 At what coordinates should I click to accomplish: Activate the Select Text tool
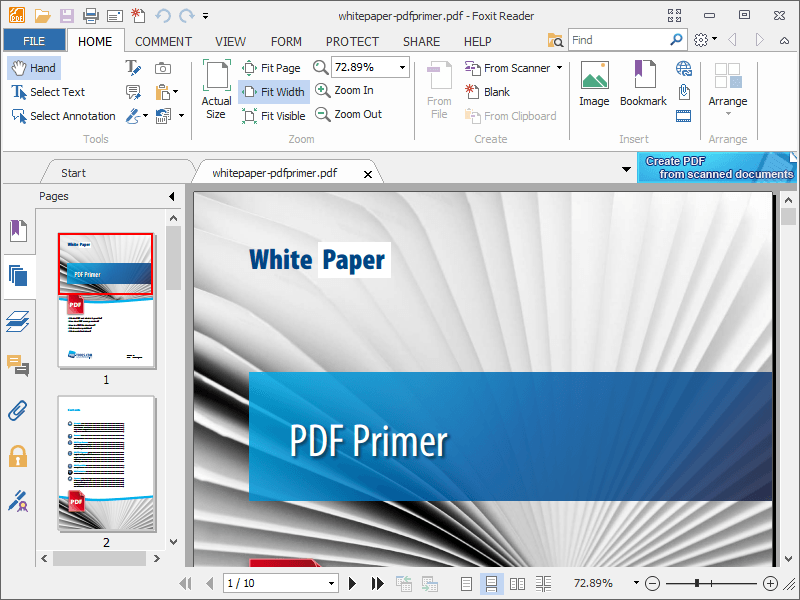[x=46, y=92]
